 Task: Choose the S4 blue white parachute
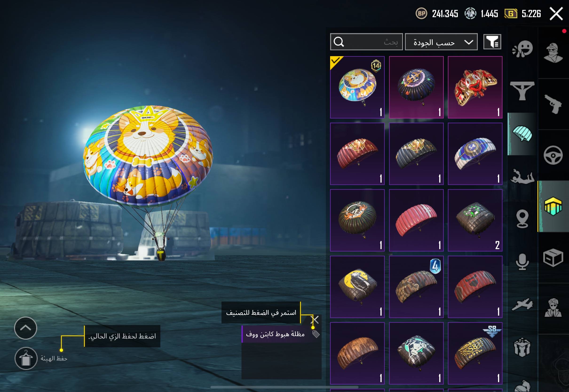475,154
